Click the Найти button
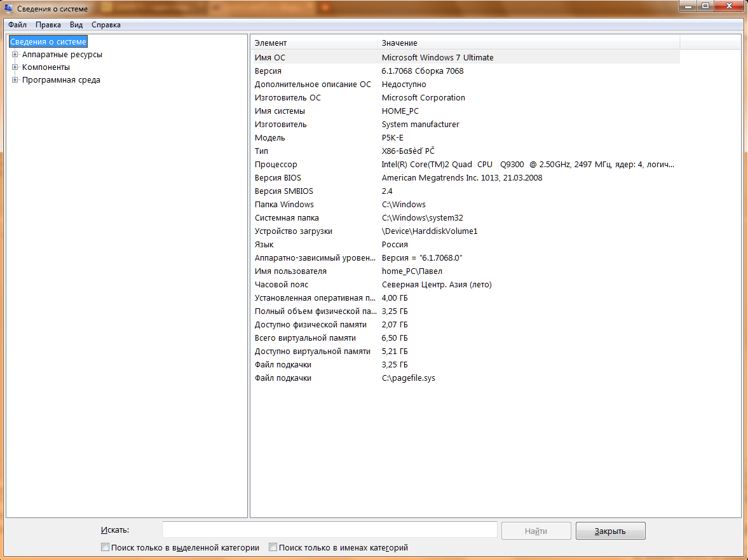The width and height of the screenshot is (748, 560). (536, 531)
